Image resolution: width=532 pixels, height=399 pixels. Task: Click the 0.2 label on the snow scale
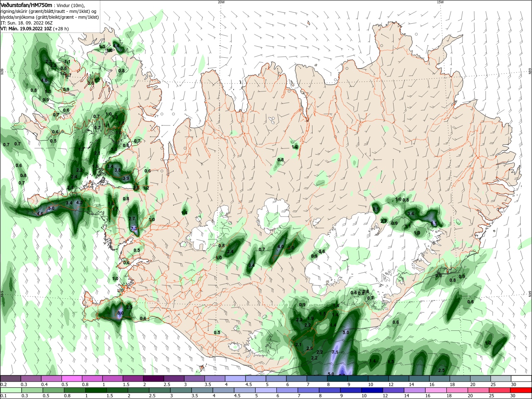[4, 384]
